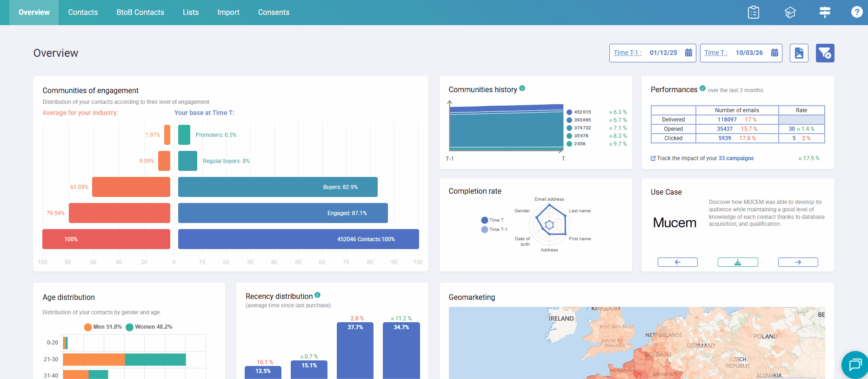
Task: Click the question mark help icon
Action: [856, 12]
